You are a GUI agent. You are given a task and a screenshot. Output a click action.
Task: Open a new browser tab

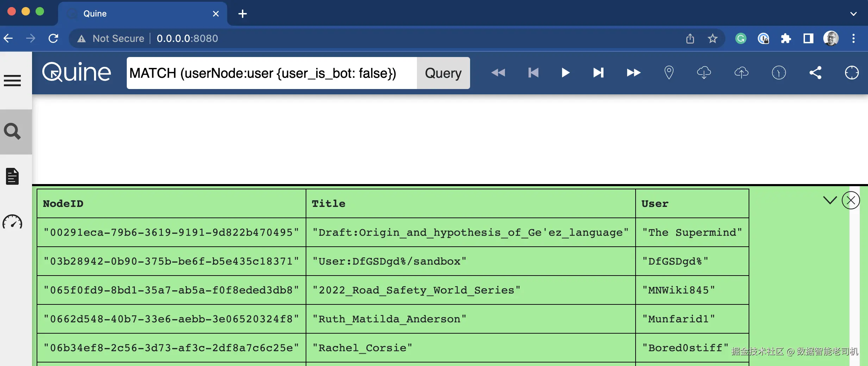tap(243, 14)
